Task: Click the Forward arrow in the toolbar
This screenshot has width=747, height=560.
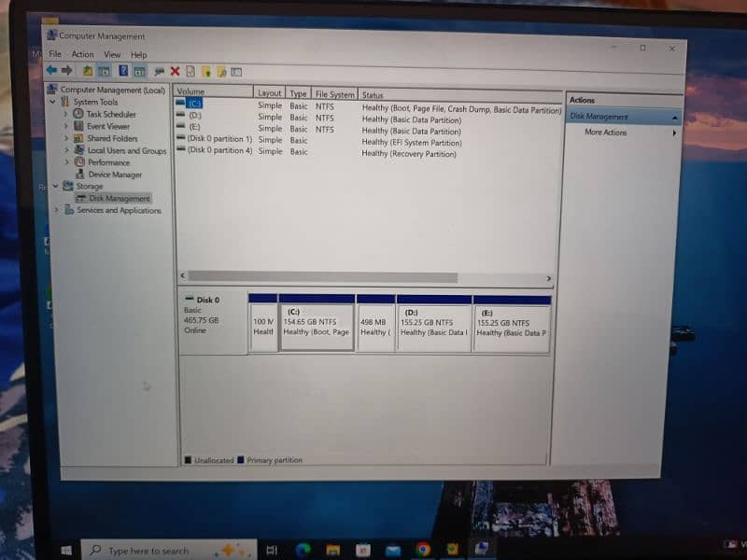Action: point(66,71)
